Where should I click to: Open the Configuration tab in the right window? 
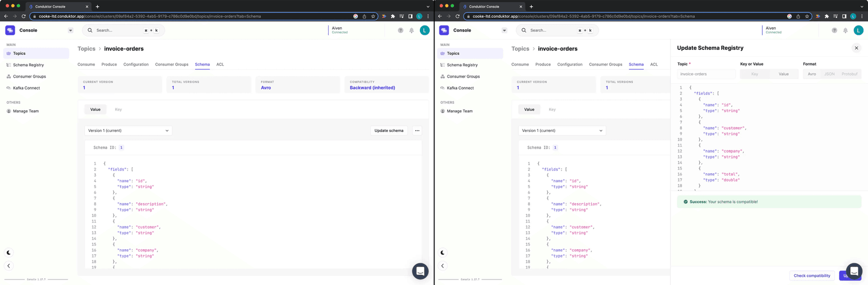pyautogui.click(x=570, y=65)
